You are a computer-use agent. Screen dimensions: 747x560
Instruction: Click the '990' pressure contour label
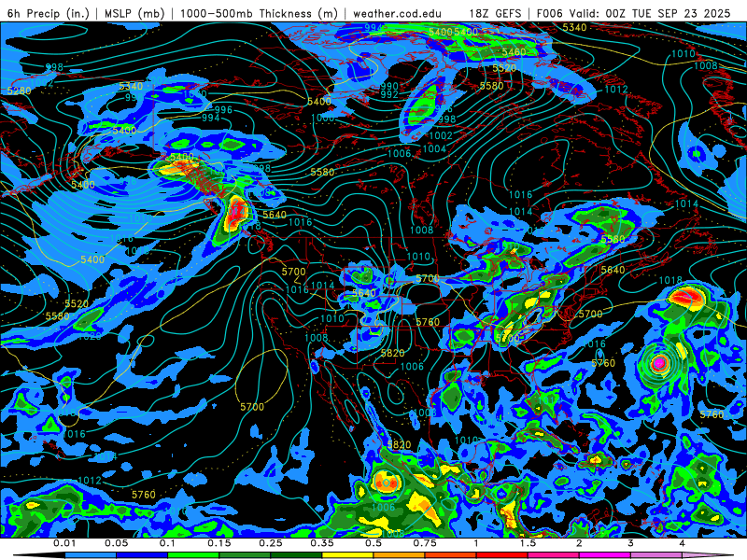click(x=389, y=86)
